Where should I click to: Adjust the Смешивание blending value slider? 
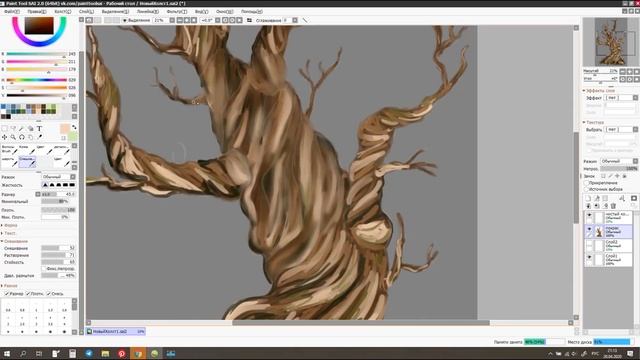[x=58, y=248]
